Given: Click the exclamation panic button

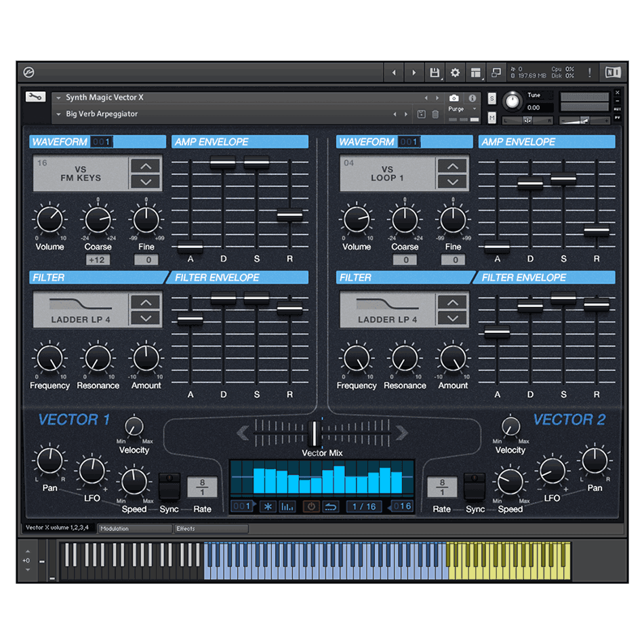Looking at the screenshot, I should pos(590,73).
